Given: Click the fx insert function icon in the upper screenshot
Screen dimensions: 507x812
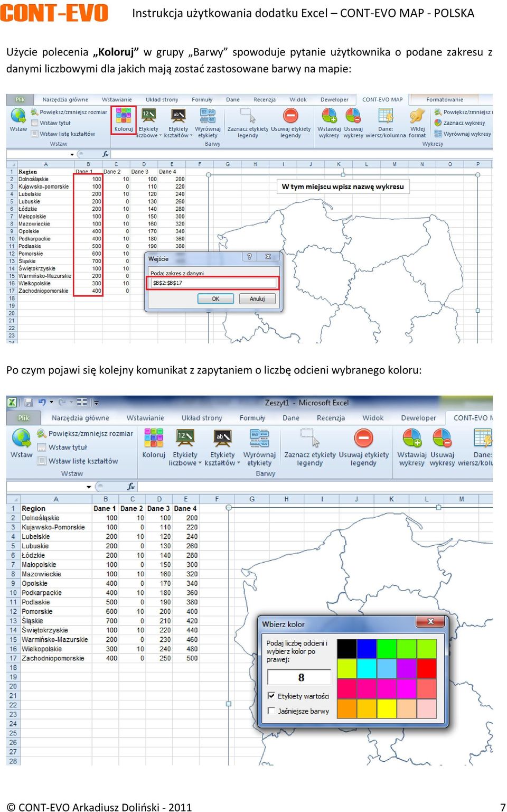Looking at the screenshot, I should pyautogui.click(x=106, y=154).
